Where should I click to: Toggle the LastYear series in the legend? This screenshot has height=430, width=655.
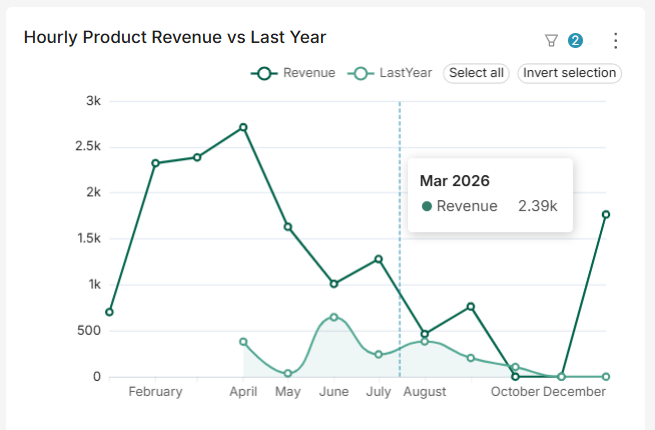[390, 73]
